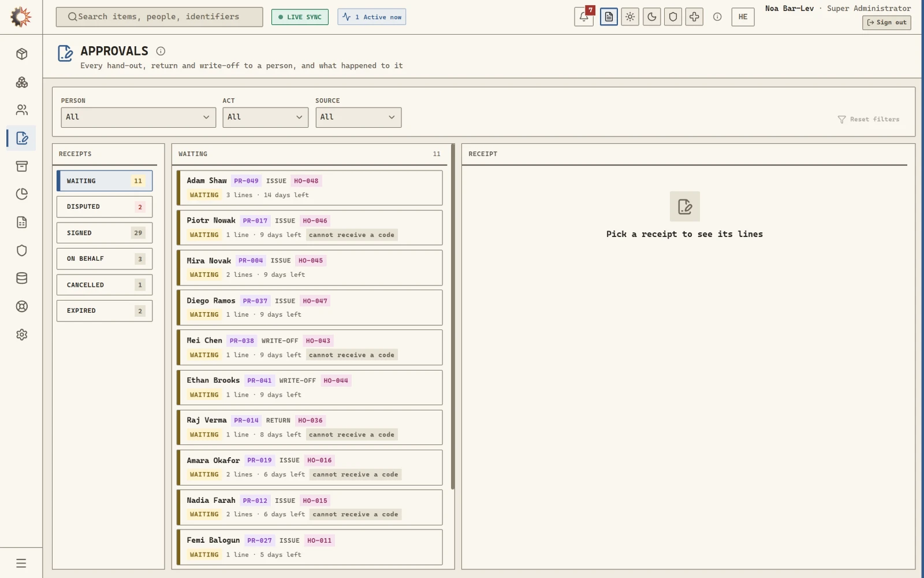Select the Disputed receipts tab
Screen dimensions: 924x578
(105, 207)
